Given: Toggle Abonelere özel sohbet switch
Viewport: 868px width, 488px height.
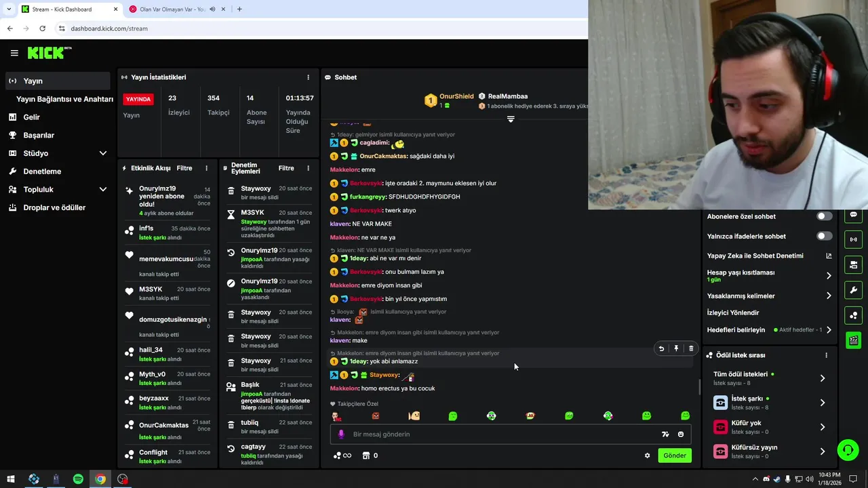Looking at the screenshot, I should tap(824, 216).
